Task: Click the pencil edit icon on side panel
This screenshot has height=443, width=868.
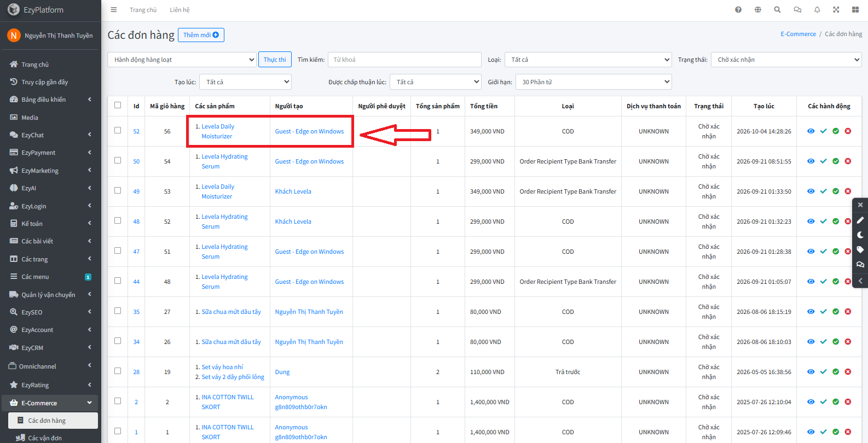Action: pos(860,220)
